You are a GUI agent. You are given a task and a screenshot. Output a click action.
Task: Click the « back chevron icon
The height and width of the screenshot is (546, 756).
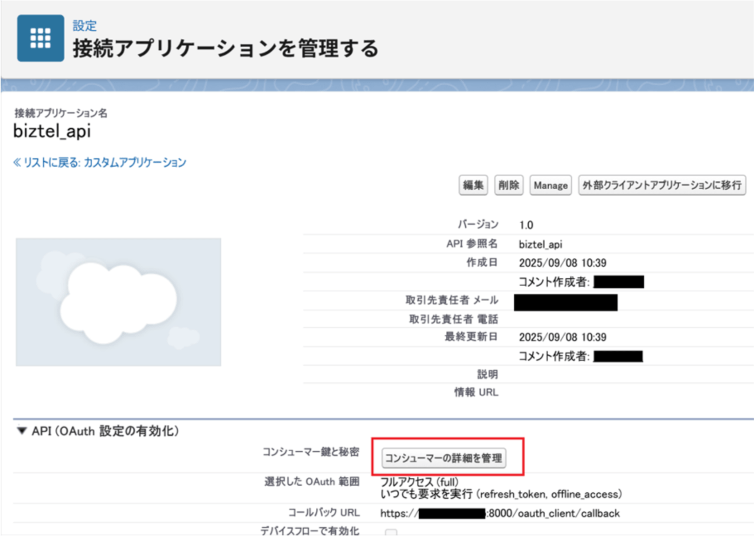tap(17, 162)
